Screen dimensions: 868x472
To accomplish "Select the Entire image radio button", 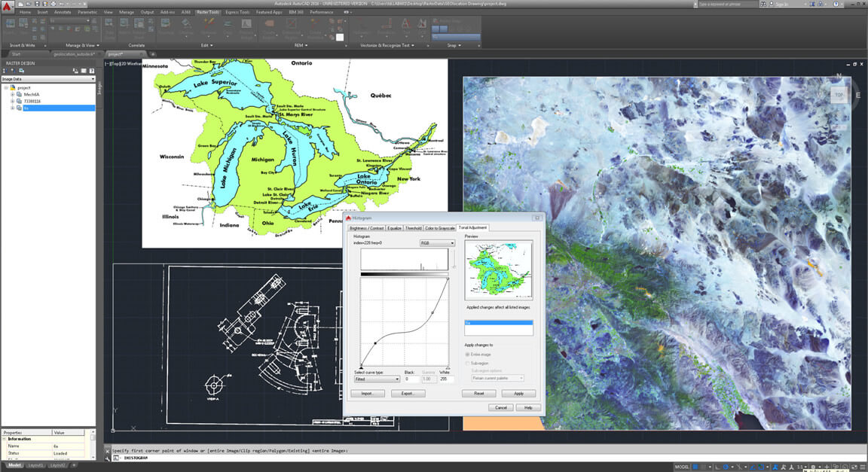I will coord(468,354).
